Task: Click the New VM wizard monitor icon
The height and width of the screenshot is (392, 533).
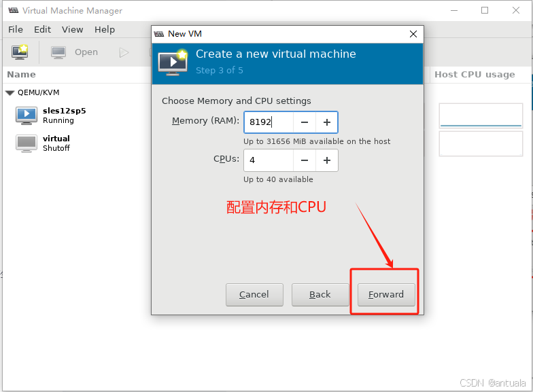Action: [173, 63]
